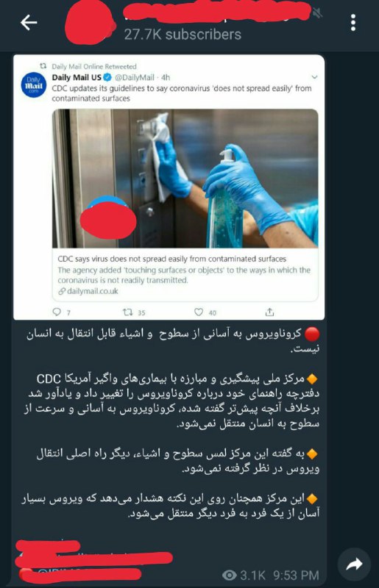The width and height of the screenshot is (379, 588).
Task: Like the tweet with the heart icon
Action: [x=199, y=312]
